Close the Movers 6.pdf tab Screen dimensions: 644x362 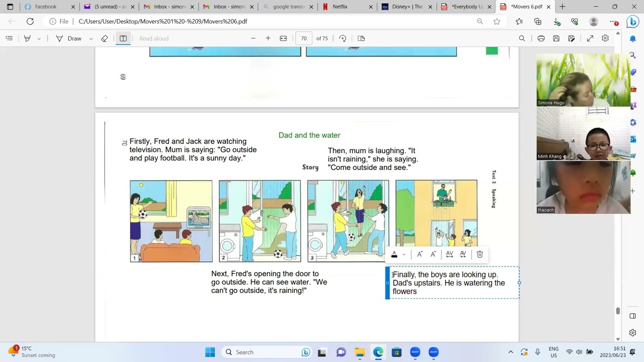pyautogui.click(x=549, y=7)
